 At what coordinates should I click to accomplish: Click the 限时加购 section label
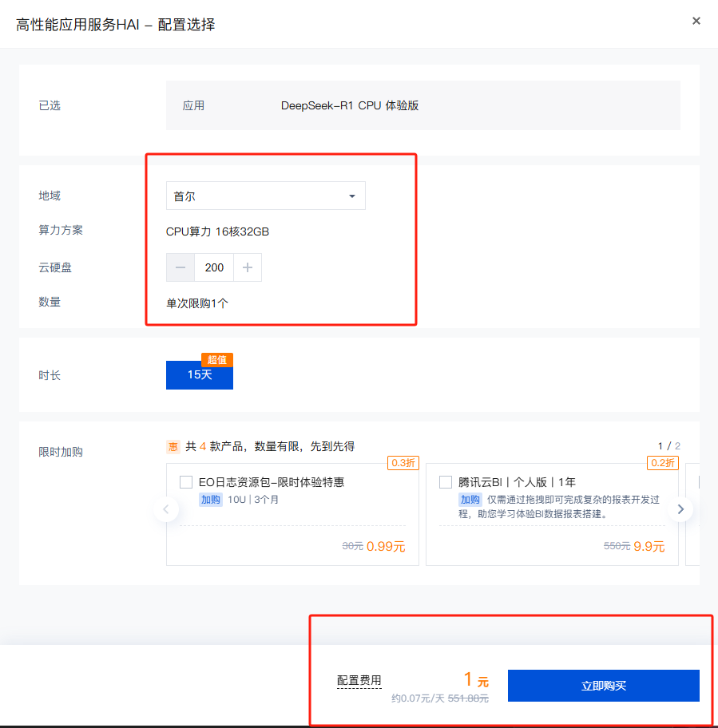61,452
